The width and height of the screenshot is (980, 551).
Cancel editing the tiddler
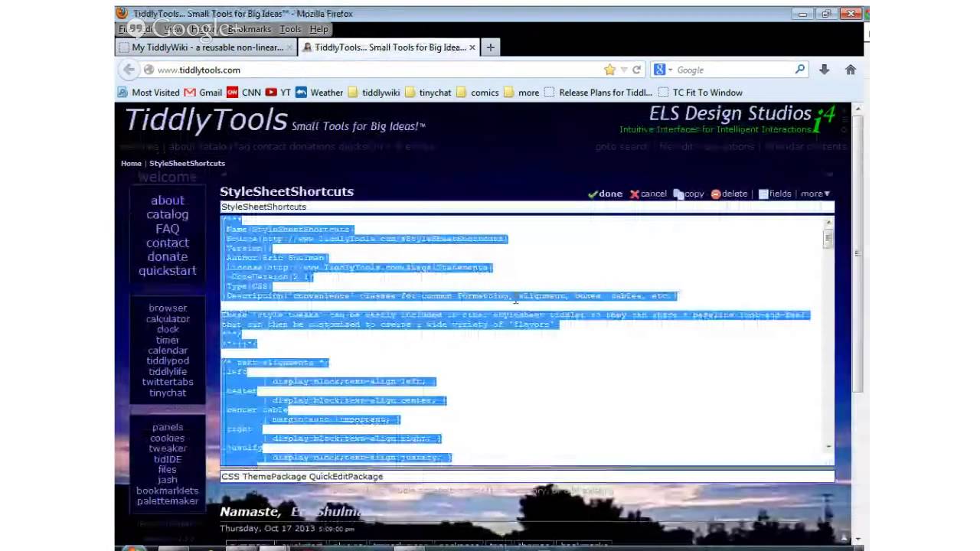[x=648, y=194]
